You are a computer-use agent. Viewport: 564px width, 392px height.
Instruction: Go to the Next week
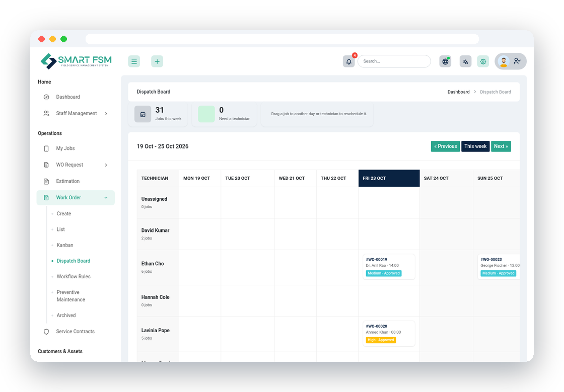click(x=501, y=146)
